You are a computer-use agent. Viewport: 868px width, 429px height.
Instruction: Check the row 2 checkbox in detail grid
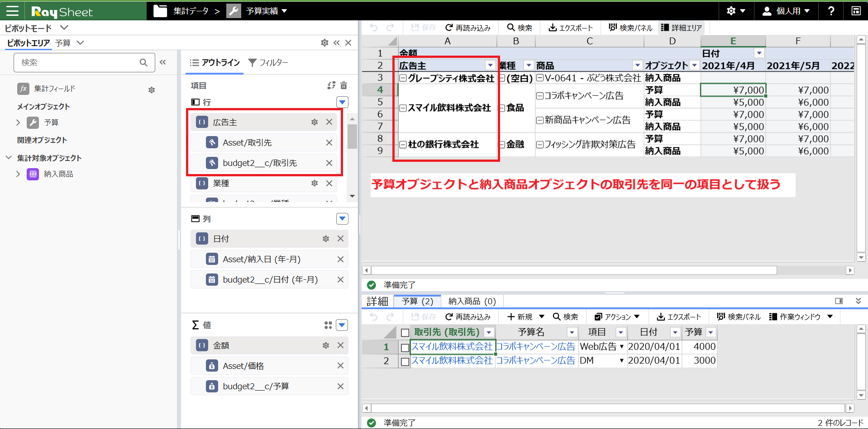405,362
